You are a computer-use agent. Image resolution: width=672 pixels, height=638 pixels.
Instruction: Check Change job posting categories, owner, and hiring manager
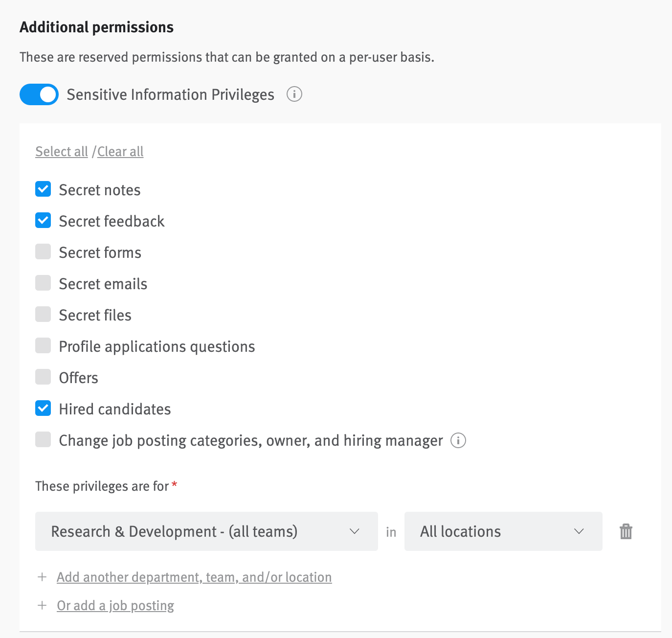pyautogui.click(x=43, y=440)
